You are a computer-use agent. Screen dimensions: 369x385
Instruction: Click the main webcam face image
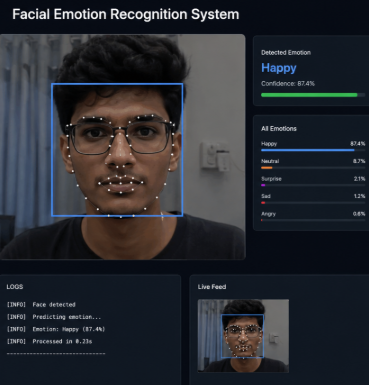tap(123, 147)
